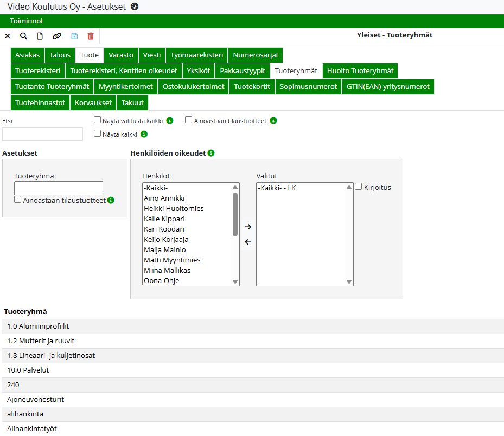Open the Tuotehinnastot tab
Screen dimensions: 504x436
click(x=40, y=102)
